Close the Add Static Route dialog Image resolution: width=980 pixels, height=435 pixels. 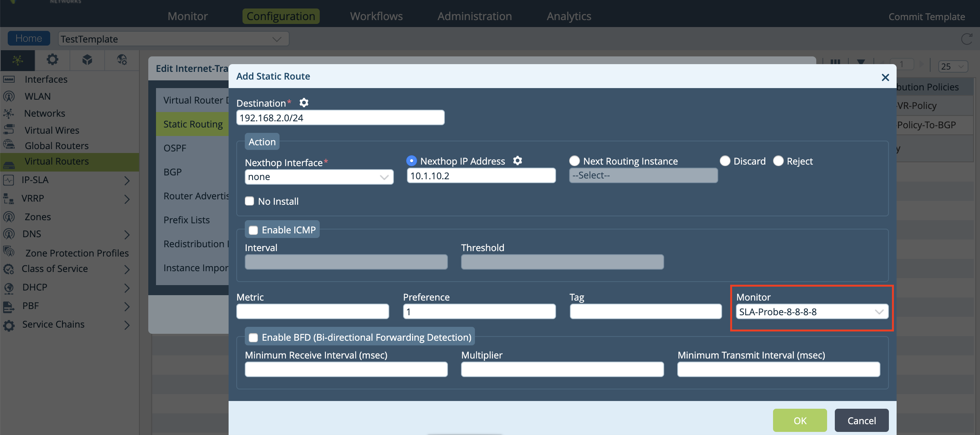tap(885, 77)
